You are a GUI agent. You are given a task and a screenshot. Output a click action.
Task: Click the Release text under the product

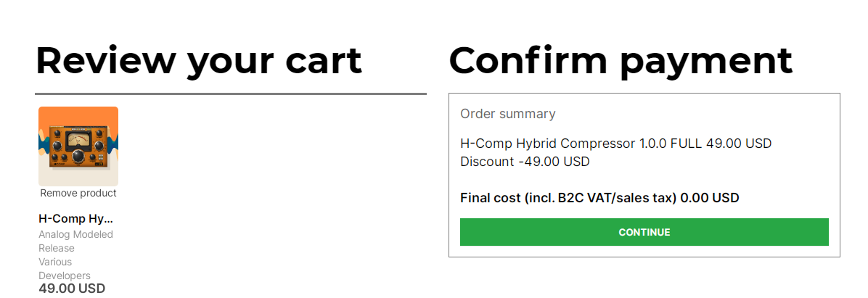57,248
